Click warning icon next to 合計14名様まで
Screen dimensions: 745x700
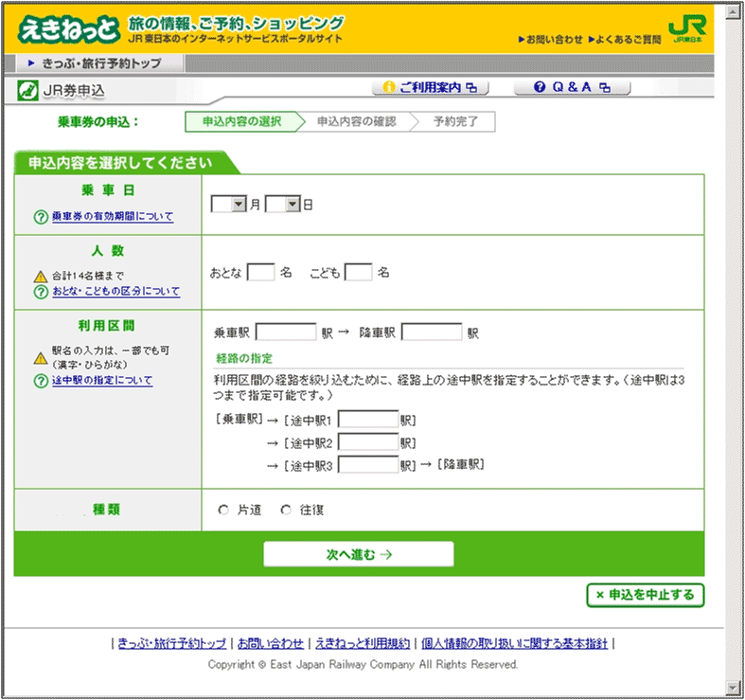[41, 277]
